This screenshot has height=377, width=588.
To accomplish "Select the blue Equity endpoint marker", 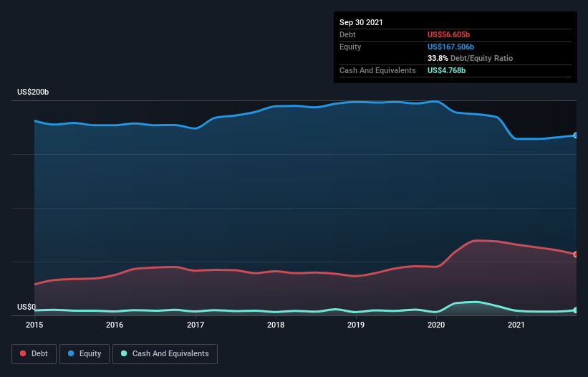I will (x=576, y=135).
